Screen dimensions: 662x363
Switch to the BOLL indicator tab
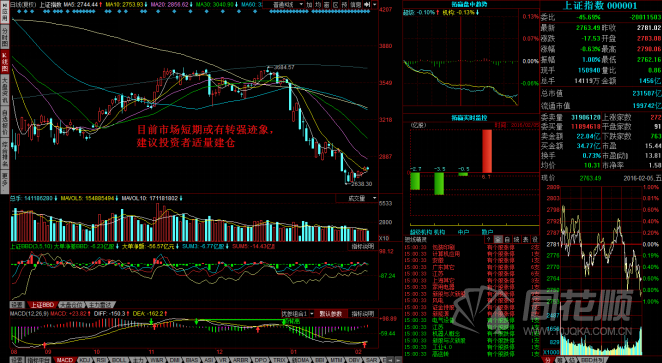click(x=119, y=360)
